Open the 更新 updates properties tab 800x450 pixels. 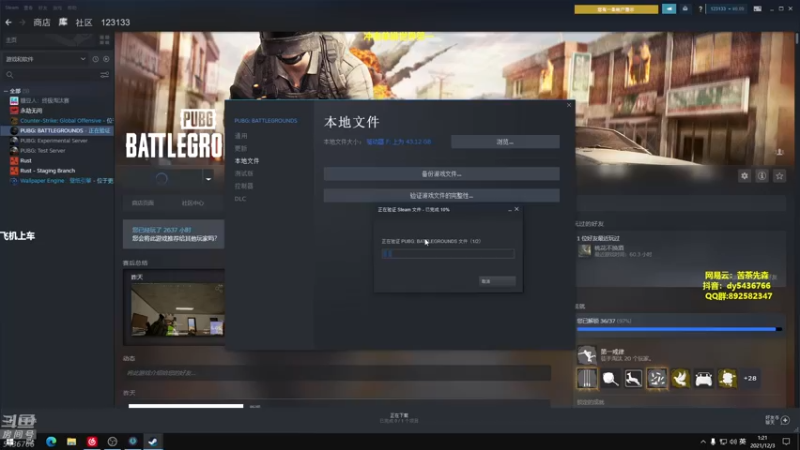pyautogui.click(x=241, y=148)
